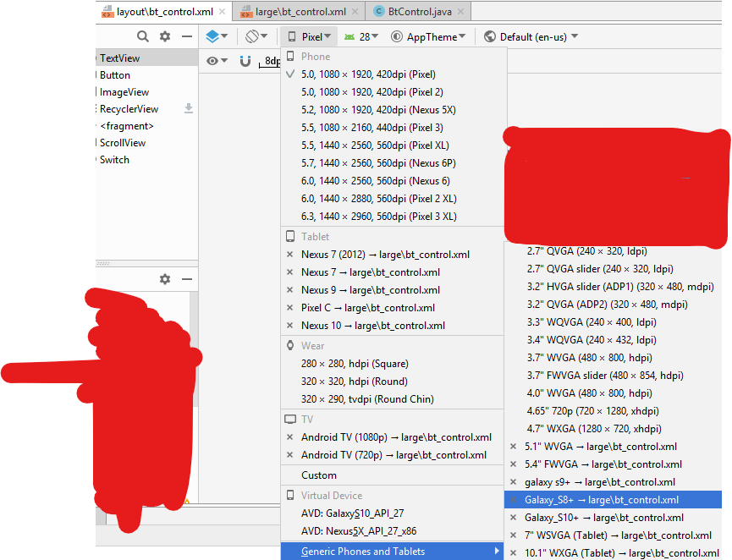Pick 320 × 320 hdpi (Round) wear device
Viewport: 732px width, 560px height.
pos(393,382)
